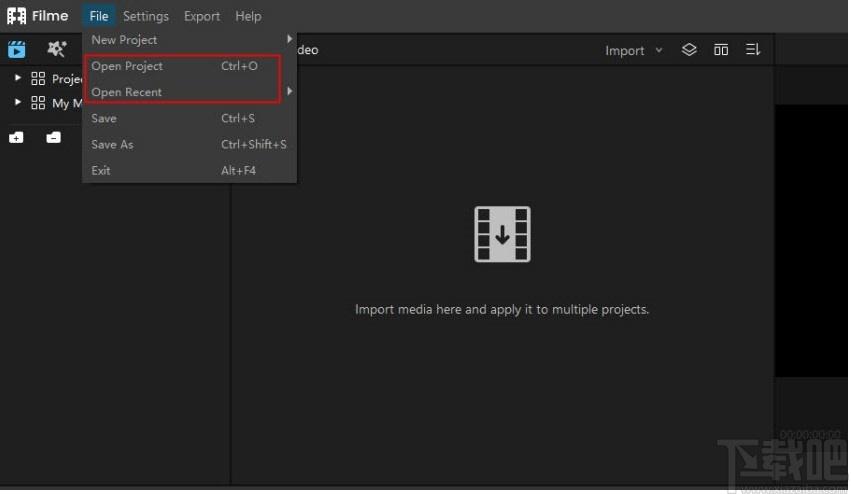
Task: Open the Settings menu
Action: [x=145, y=16]
